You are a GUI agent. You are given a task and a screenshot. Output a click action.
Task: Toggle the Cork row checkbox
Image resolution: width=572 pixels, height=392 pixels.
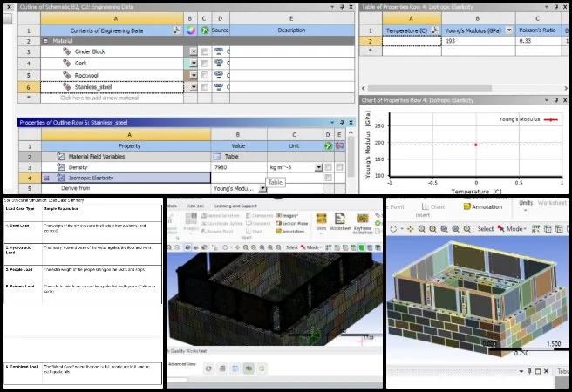click(x=205, y=64)
